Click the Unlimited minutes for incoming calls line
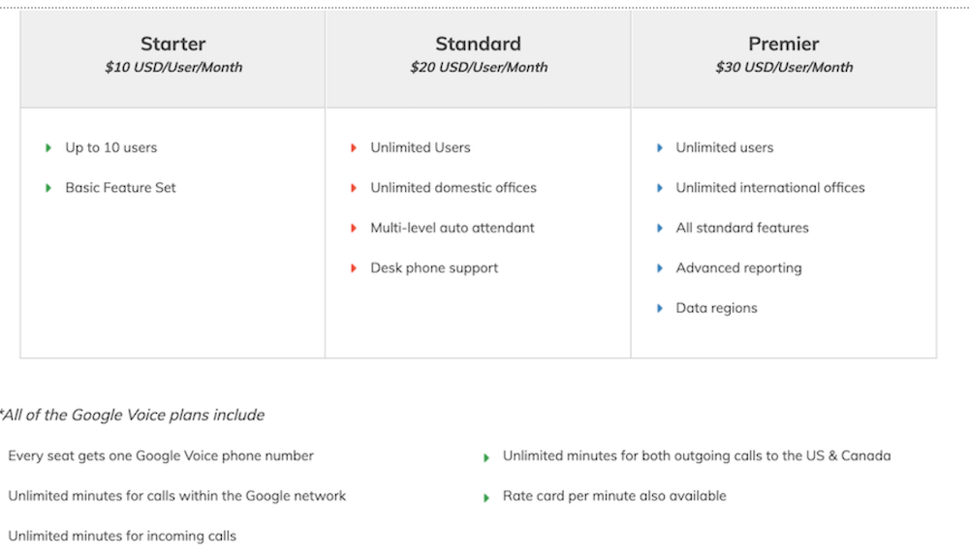The image size is (969, 560). [122, 536]
